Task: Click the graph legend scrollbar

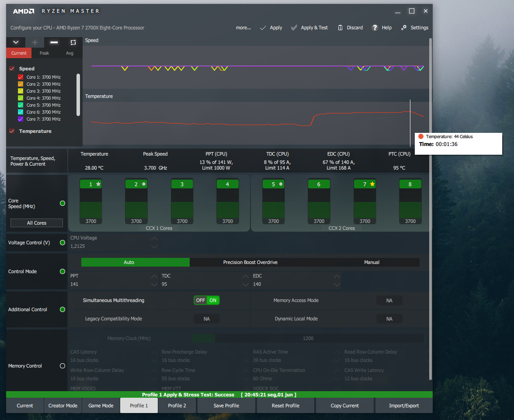Action: [x=78, y=95]
